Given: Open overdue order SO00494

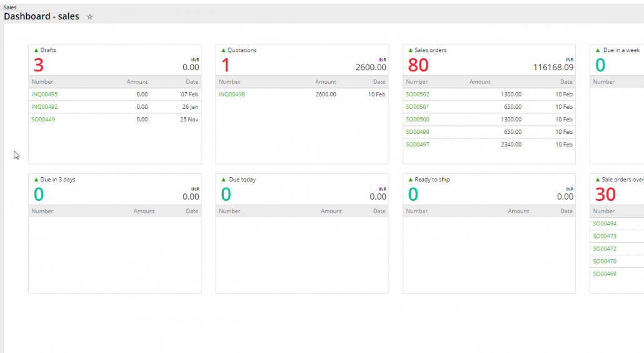Looking at the screenshot, I should coord(605,223).
